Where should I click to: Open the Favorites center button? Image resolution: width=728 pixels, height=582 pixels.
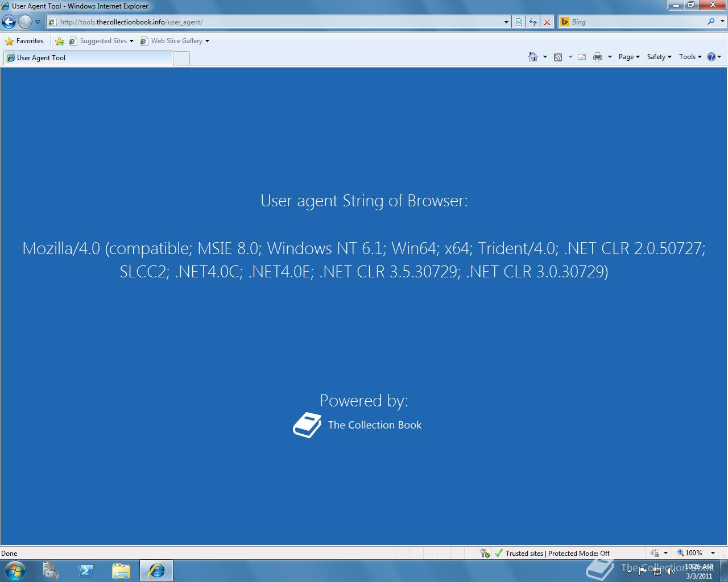(24, 41)
